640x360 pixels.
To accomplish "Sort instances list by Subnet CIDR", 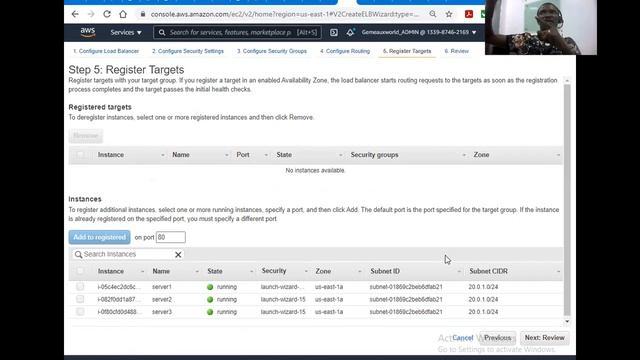I will coord(514,271).
